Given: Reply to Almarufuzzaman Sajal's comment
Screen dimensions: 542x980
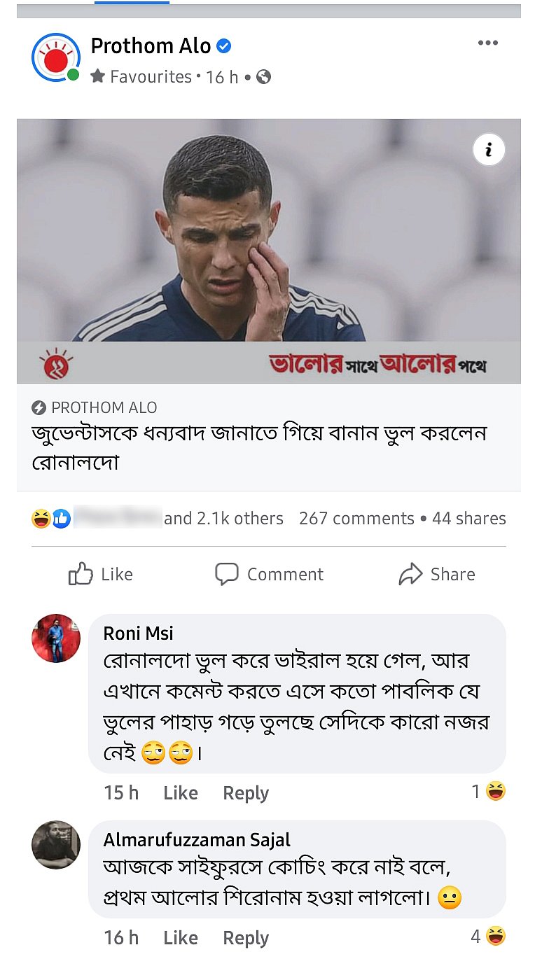Looking at the screenshot, I should pyautogui.click(x=246, y=938).
